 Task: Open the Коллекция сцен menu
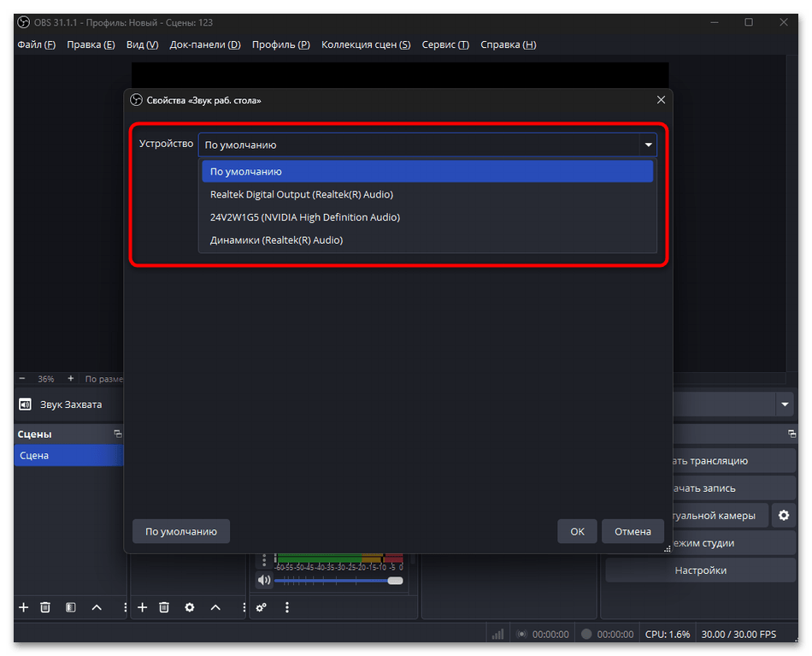click(x=366, y=44)
